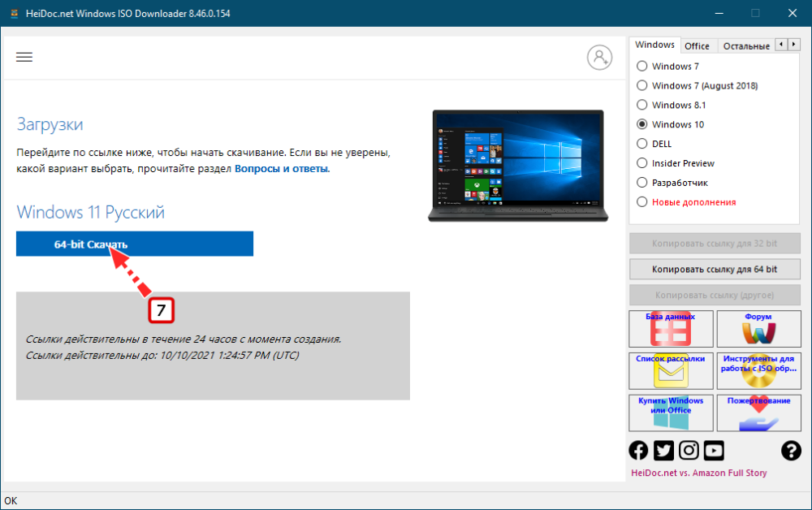The height and width of the screenshot is (510, 812).
Task: Open the YouTube channel icon
Action: [714, 451]
